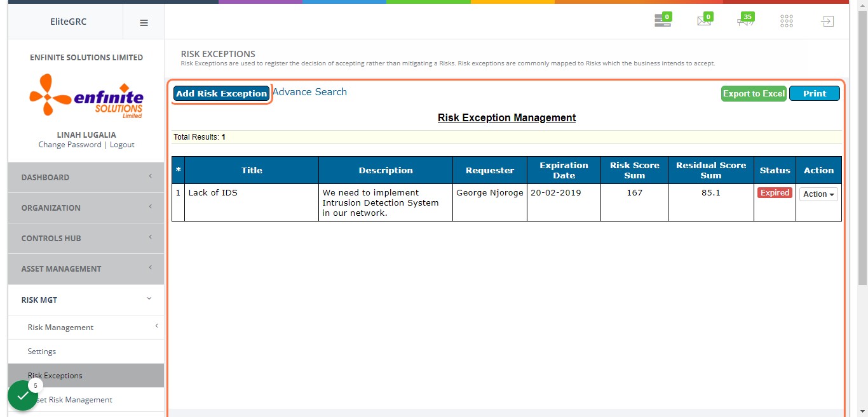Viewport: 868px width, 417px height.
Task: Expand the ASSET MANAGEMENT sidebar menu
Action: 86,268
